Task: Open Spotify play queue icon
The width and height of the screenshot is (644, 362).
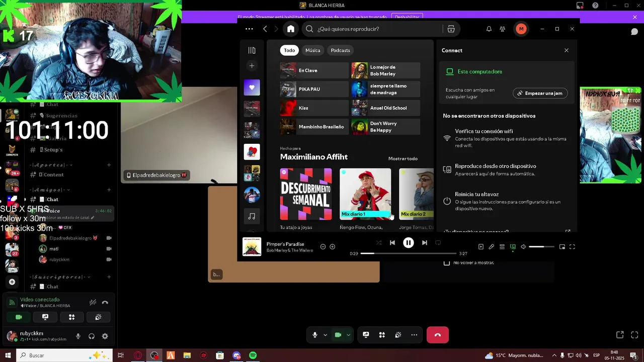Action: pyautogui.click(x=502, y=247)
